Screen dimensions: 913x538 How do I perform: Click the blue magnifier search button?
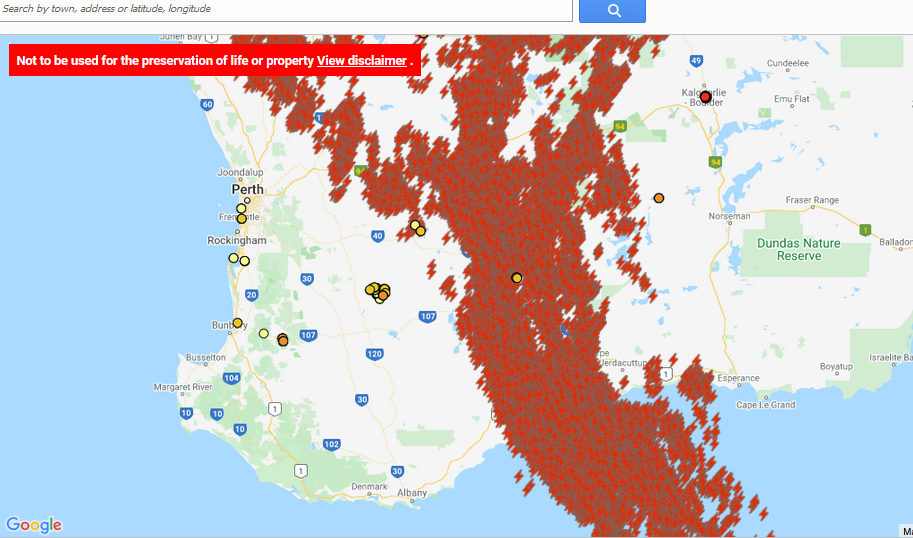[x=612, y=11]
